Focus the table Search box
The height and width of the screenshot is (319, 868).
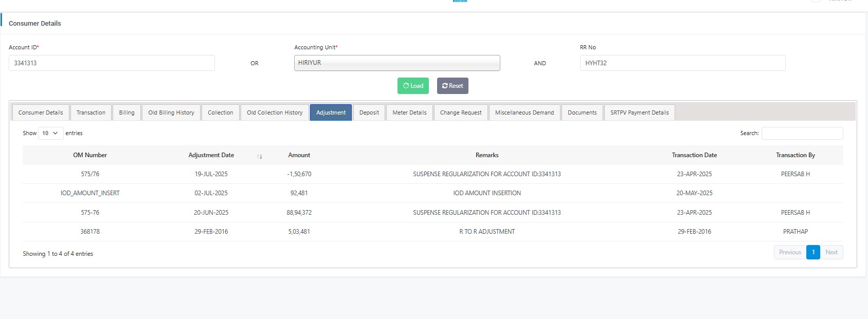pos(802,133)
